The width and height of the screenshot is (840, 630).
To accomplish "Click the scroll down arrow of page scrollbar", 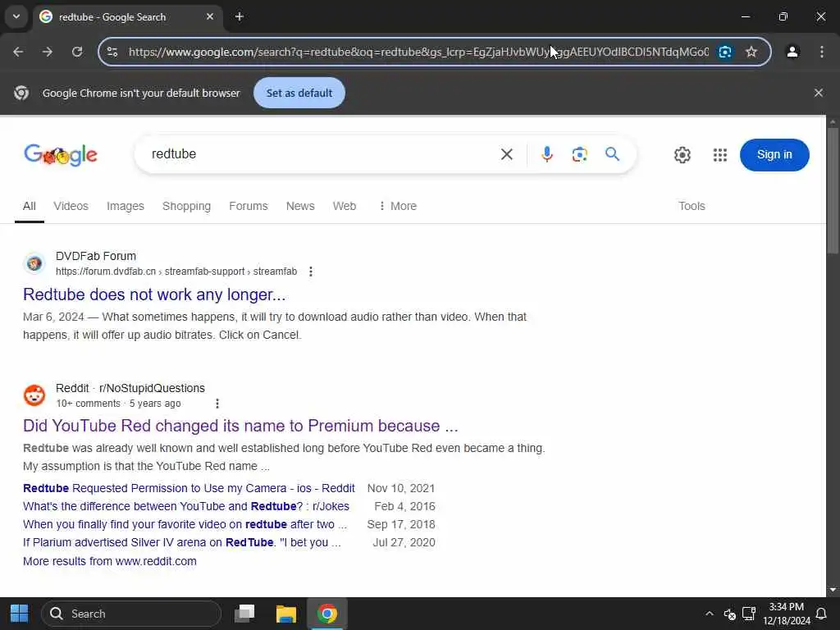I will tap(833, 590).
